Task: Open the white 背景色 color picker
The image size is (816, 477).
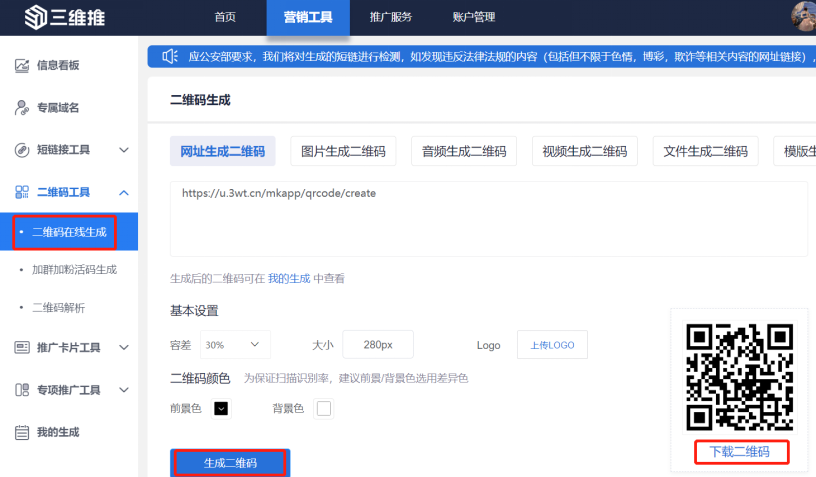Action: (324, 408)
